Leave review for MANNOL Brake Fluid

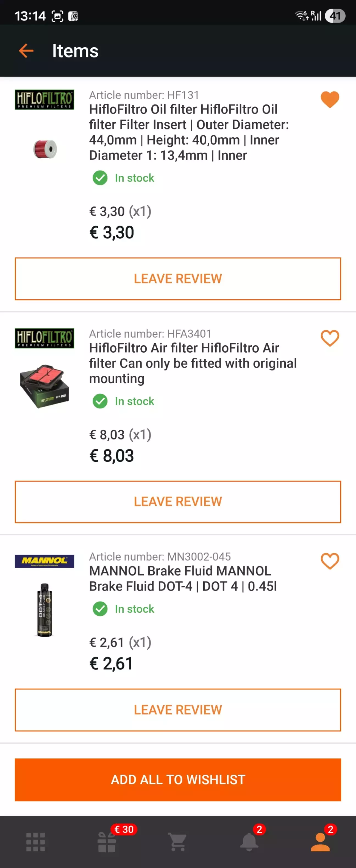click(x=178, y=710)
